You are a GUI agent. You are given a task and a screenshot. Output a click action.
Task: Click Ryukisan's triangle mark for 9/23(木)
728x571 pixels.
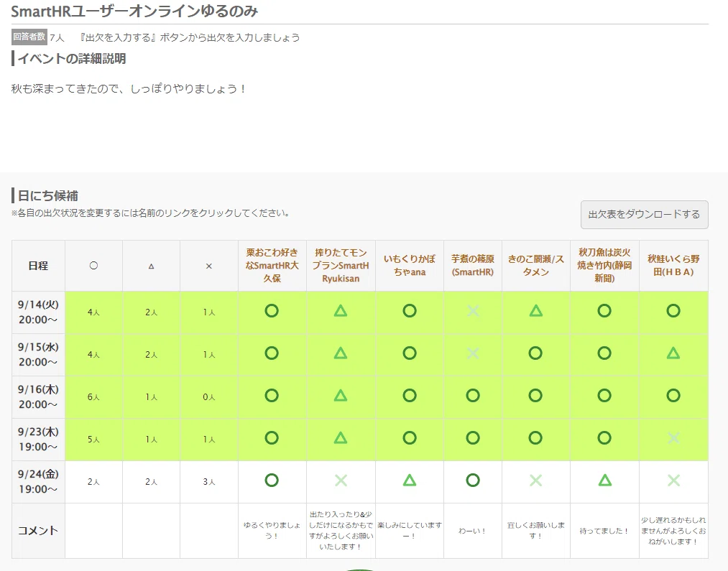(341, 438)
